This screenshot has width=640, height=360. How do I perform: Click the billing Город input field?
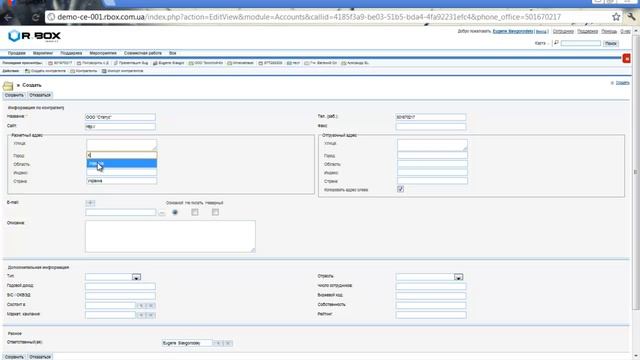tap(122, 155)
